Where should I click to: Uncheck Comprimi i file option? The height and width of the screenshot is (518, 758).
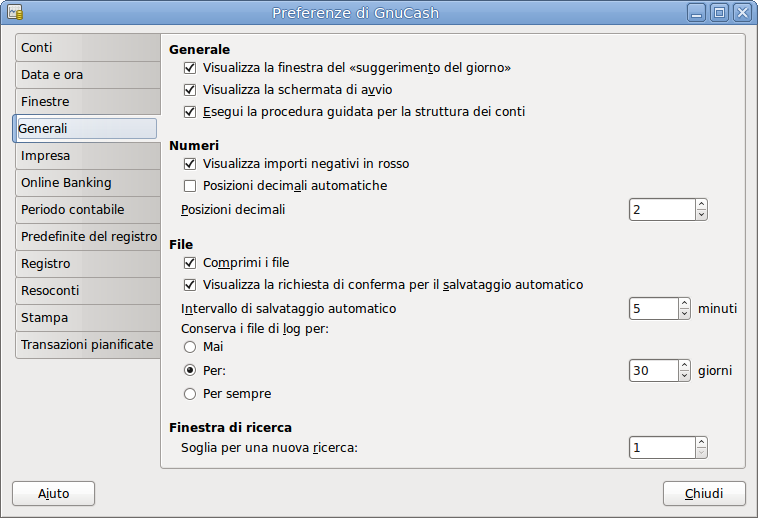[190, 263]
